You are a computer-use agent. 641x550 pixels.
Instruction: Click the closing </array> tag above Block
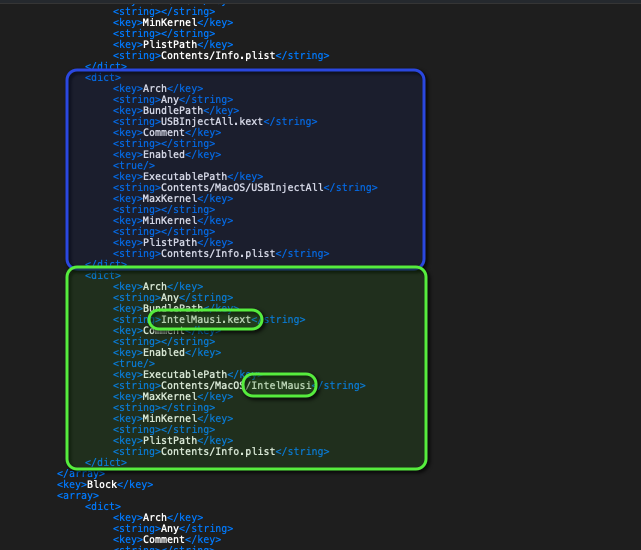pyautogui.click(x=81, y=473)
